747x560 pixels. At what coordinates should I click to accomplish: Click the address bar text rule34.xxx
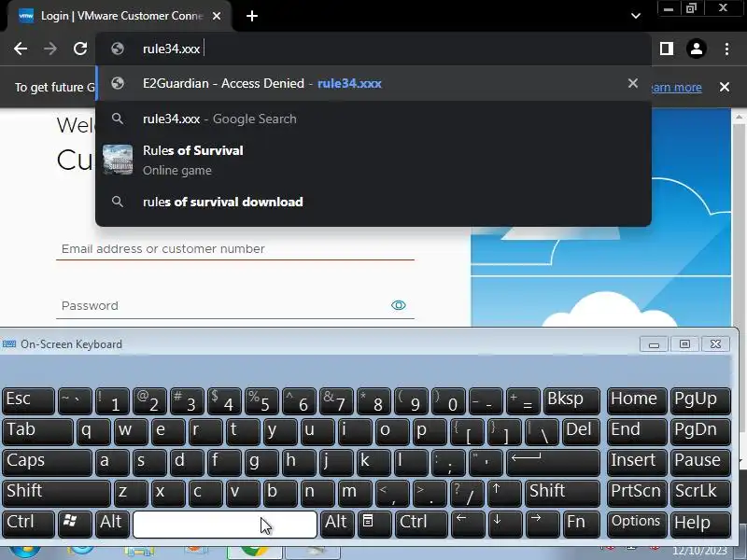171,49
